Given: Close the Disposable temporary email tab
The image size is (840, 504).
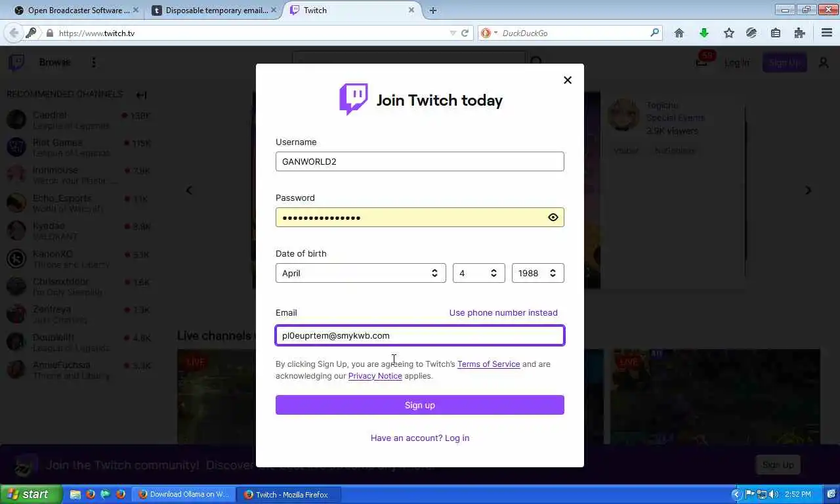Looking at the screenshot, I should coord(274,10).
